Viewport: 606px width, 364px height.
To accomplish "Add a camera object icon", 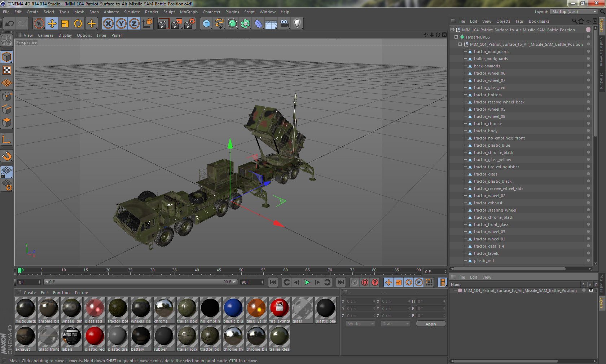I will (284, 24).
